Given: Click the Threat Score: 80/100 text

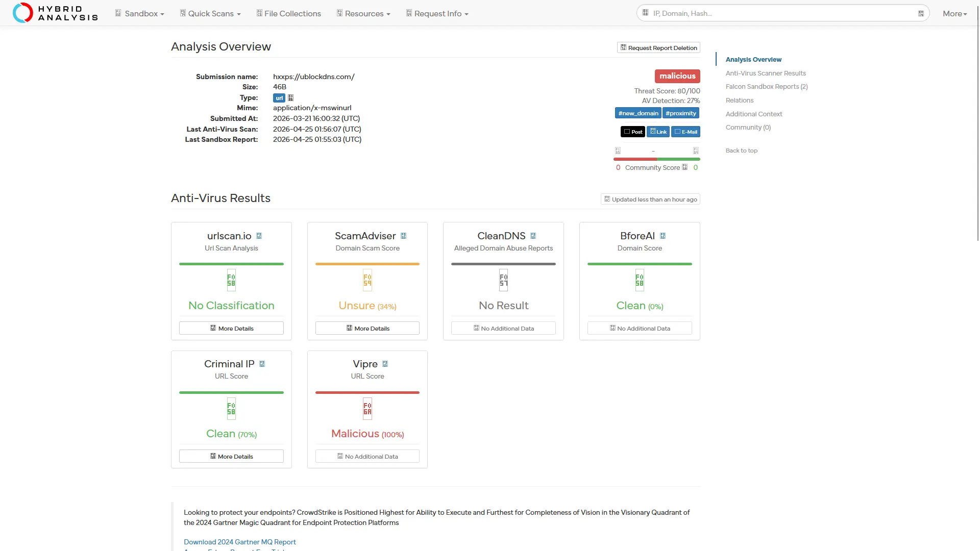Looking at the screenshot, I should [x=667, y=91].
